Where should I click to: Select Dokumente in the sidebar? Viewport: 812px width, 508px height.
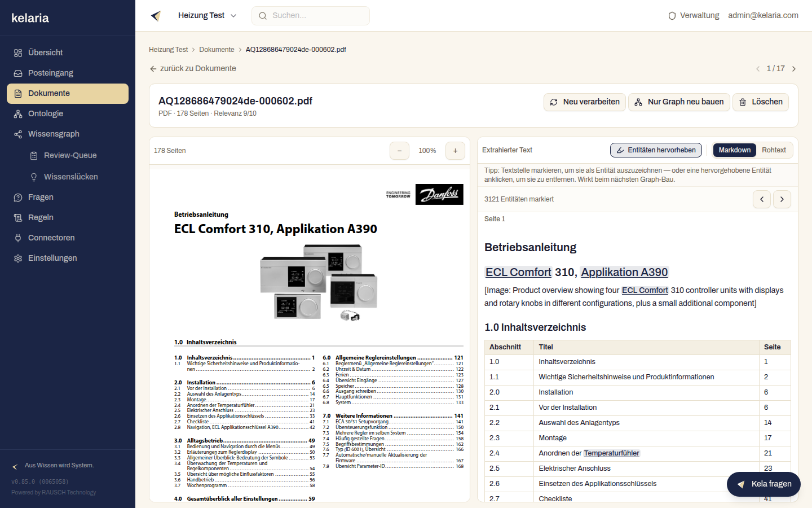[68, 94]
